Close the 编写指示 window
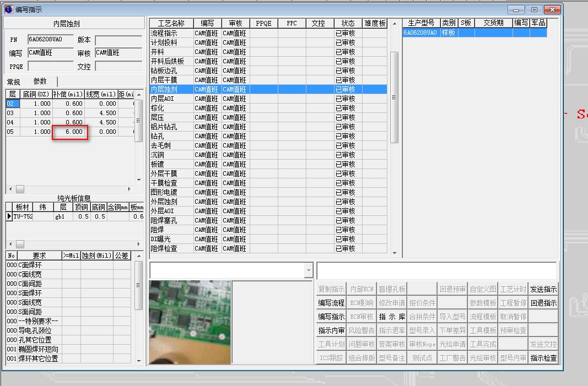This screenshot has width=588, height=386. (x=552, y=10)
